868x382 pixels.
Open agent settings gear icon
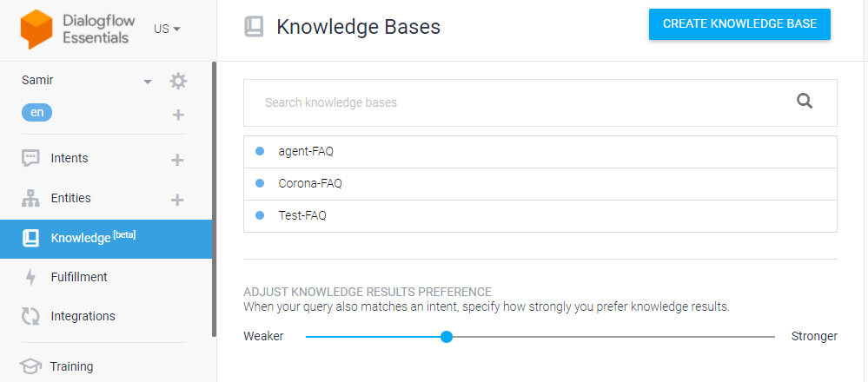click(x=178, y=82)
